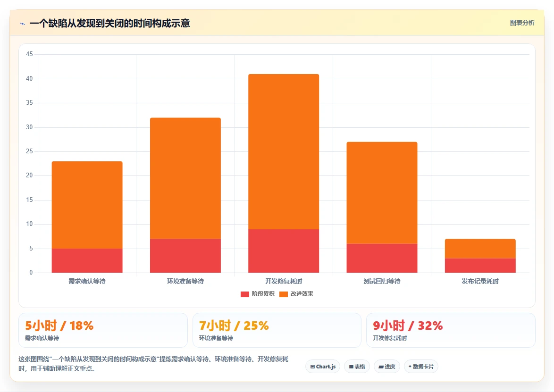Image resolution: width=554 pixels, height=392 pixels.
Task: Click the orange segment of 需求确认等待 bar
Action: coord(87,205)
